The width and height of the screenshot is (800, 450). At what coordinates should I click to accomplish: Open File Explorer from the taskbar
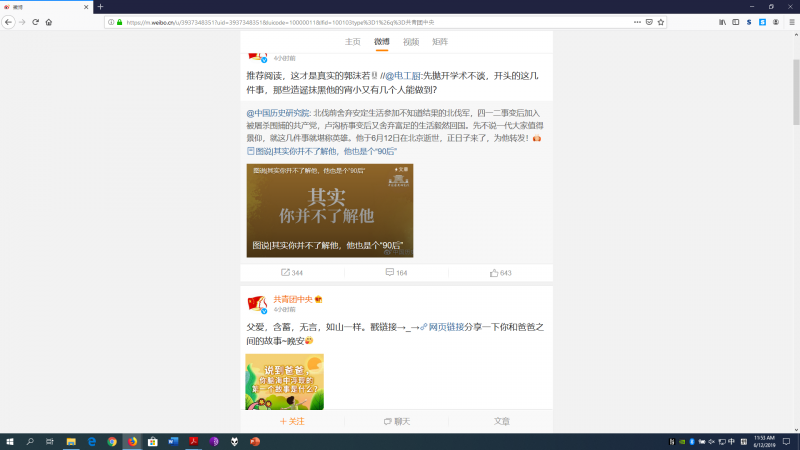[71, 442]
